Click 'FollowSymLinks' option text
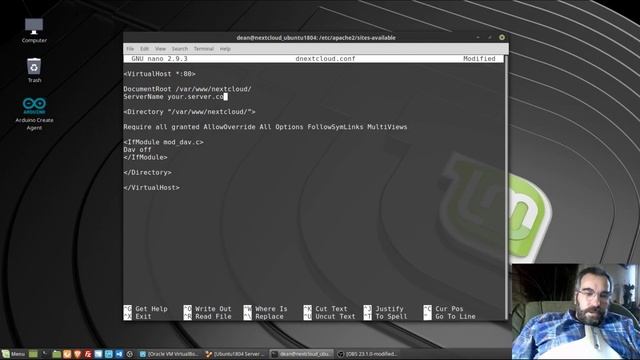This screenshot has width=640, height=360. pos(335,127)
